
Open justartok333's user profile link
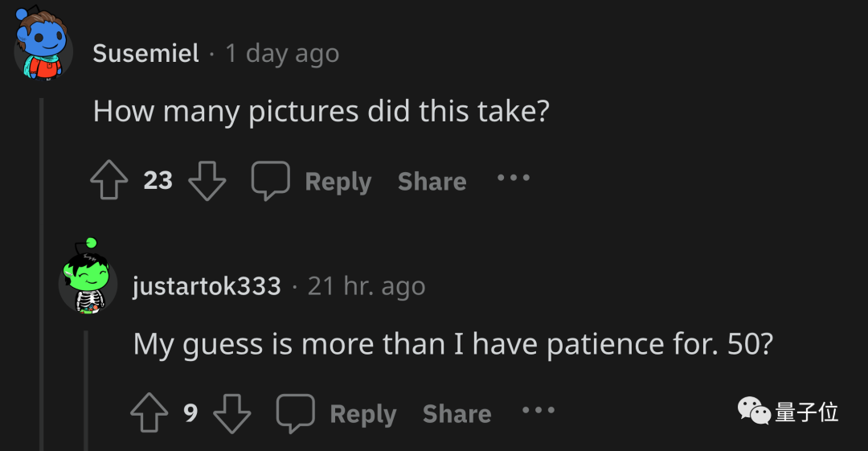point(207,285)
